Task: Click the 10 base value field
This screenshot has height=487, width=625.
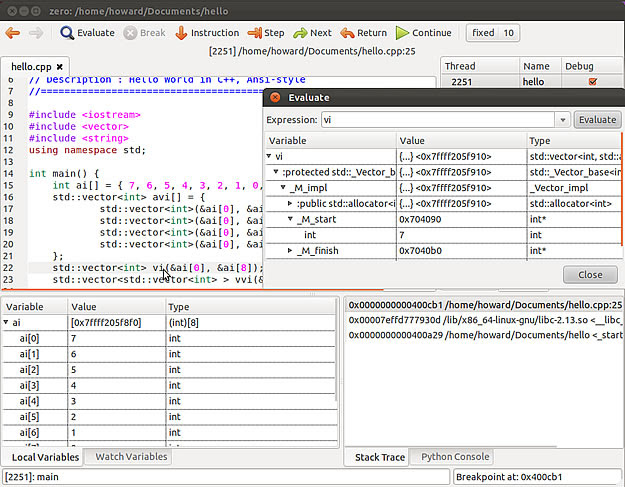Action: [508, 33]
